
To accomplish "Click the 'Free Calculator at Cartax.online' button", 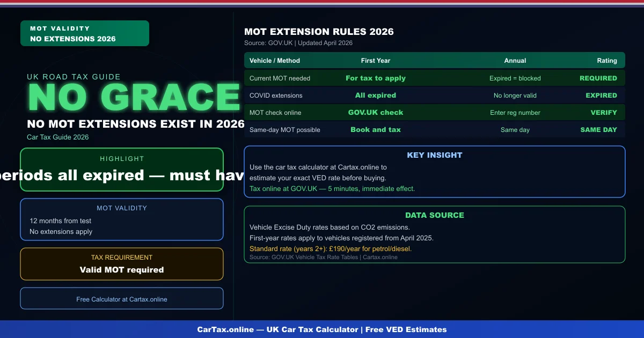I will pos(122,299).
